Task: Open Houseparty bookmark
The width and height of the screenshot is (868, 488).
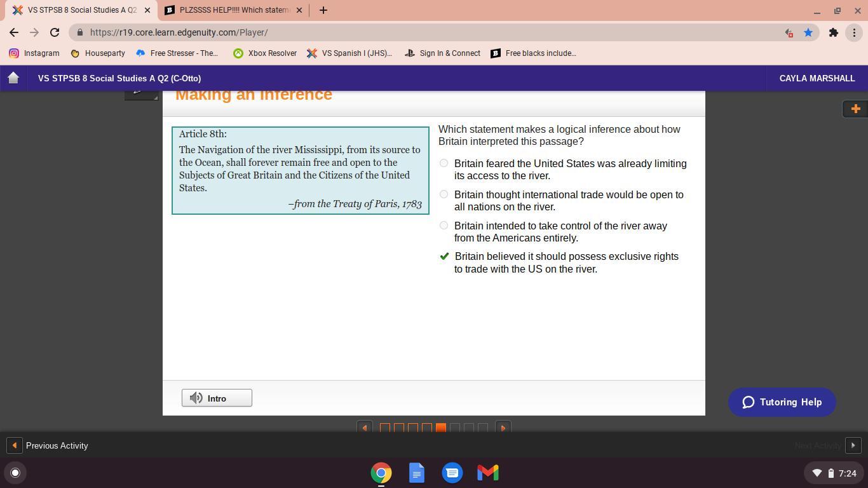Action: click(98, 53)
